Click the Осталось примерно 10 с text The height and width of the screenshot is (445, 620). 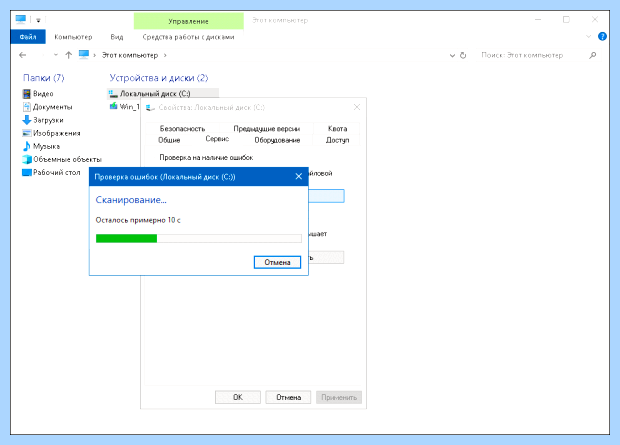[138, 220]
